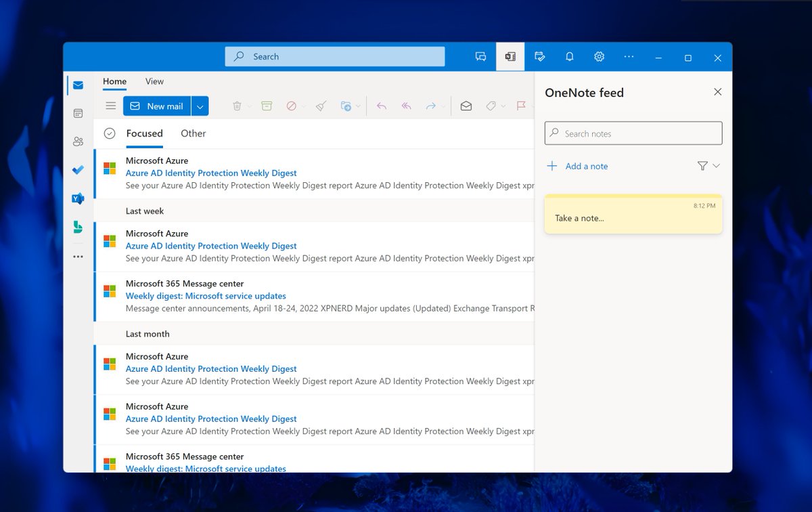
Task: Select the Focused inbox tab
Action: pyautogui.click(x=144, y=133)
